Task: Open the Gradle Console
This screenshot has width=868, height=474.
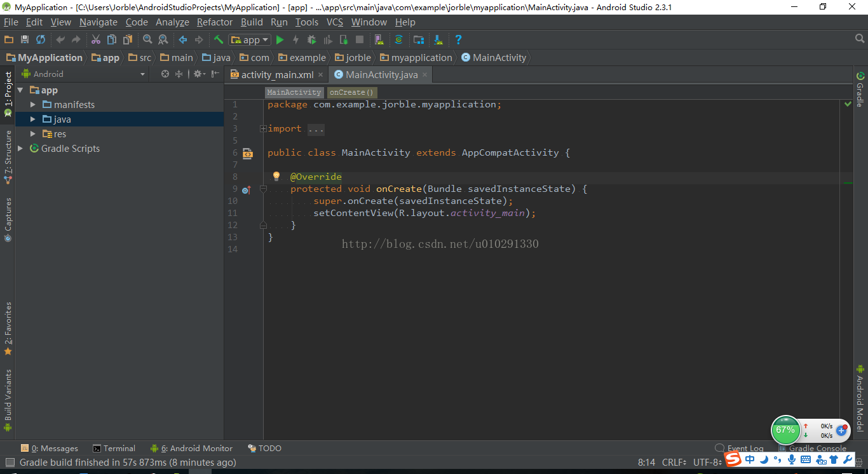Action: (817, 448)
